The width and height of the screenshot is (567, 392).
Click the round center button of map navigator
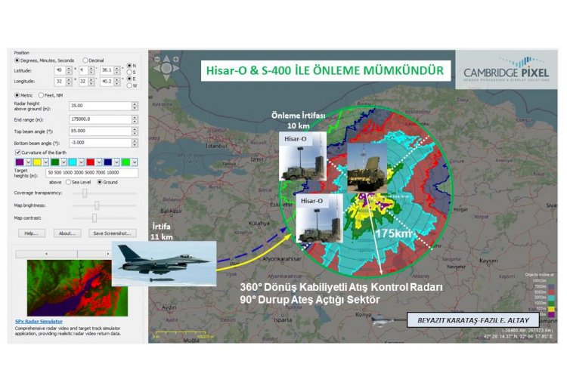166,68
